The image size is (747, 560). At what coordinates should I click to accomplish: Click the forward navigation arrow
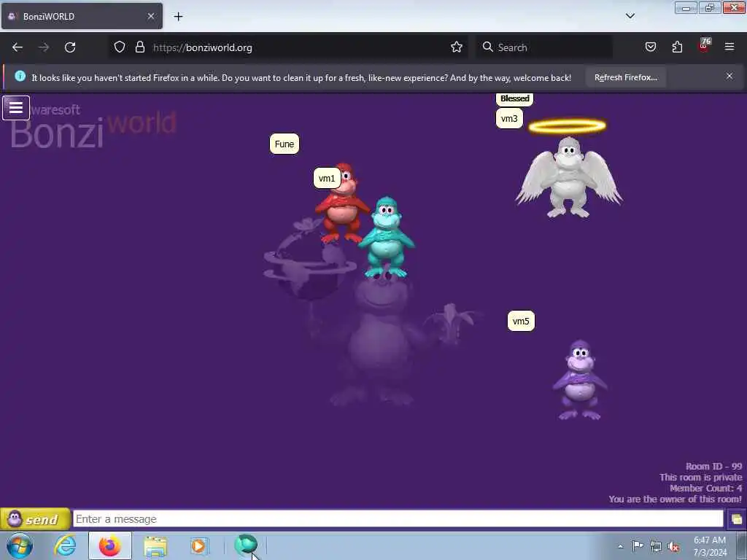[x=44, y=47]
